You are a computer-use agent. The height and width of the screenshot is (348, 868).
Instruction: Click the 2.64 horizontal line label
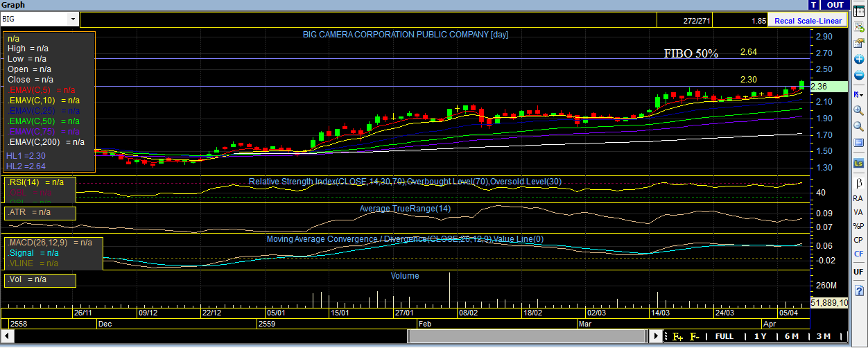pyautogui.click(x=748, y=52)
